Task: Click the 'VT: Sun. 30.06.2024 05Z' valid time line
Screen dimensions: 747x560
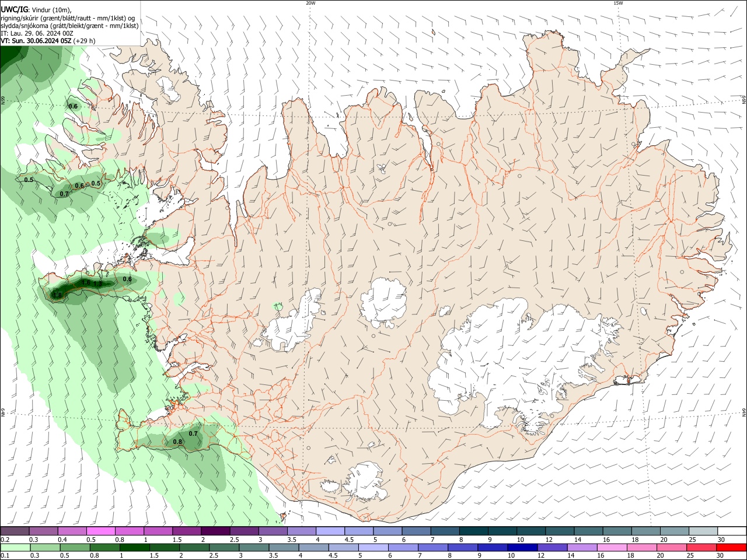Action: pos(36,41)
